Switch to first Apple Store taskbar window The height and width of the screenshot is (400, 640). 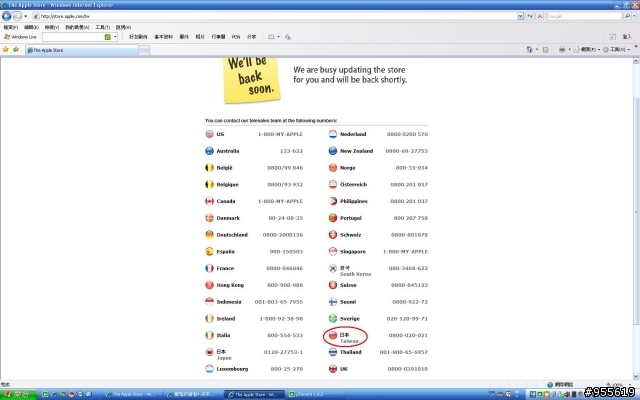coord(131,394)
